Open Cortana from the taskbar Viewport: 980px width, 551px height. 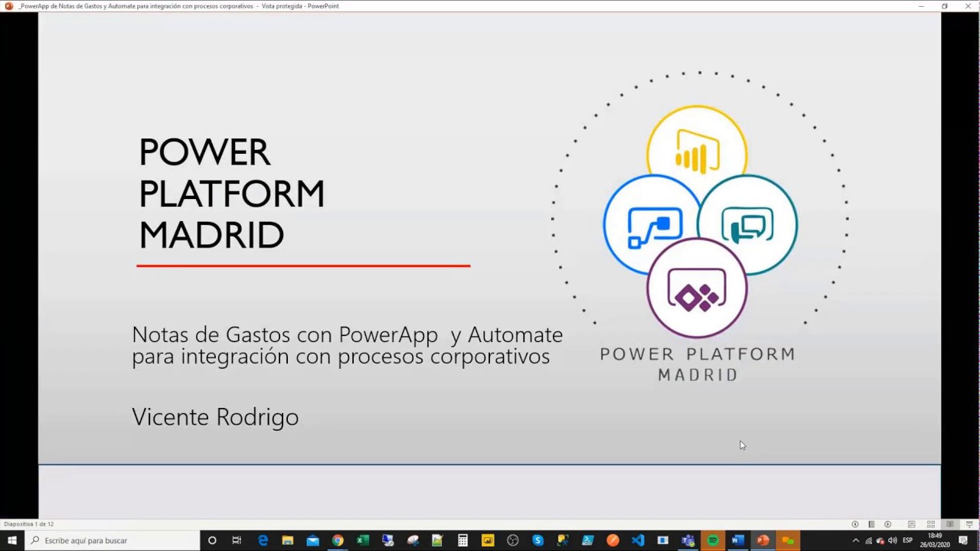pyautogui.click(x=212, y=540)
